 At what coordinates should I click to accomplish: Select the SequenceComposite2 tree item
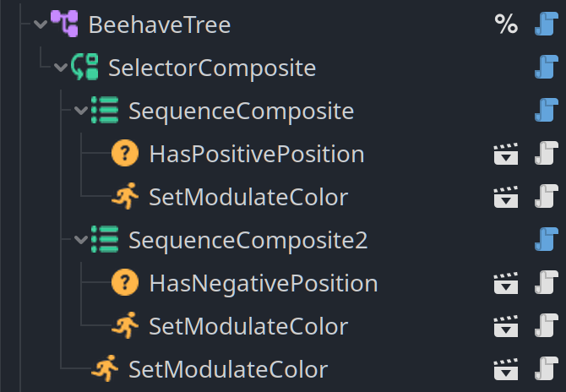coord(248,240)
